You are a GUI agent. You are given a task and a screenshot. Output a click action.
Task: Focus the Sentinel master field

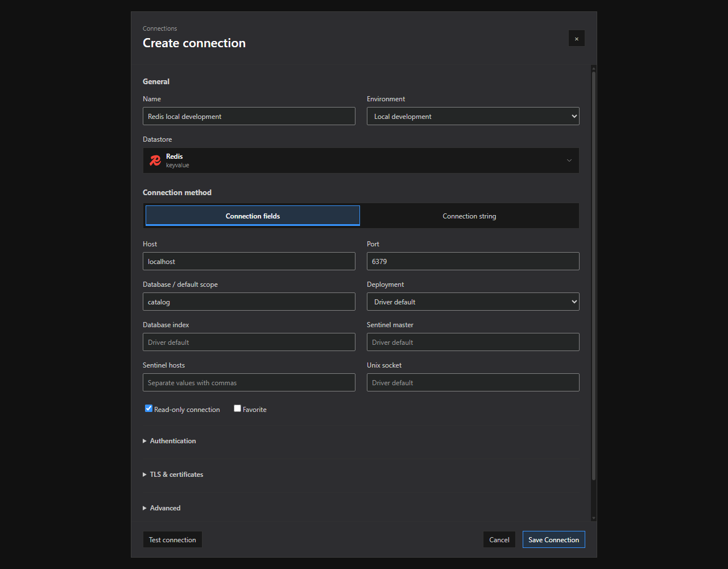click(473, 342)
